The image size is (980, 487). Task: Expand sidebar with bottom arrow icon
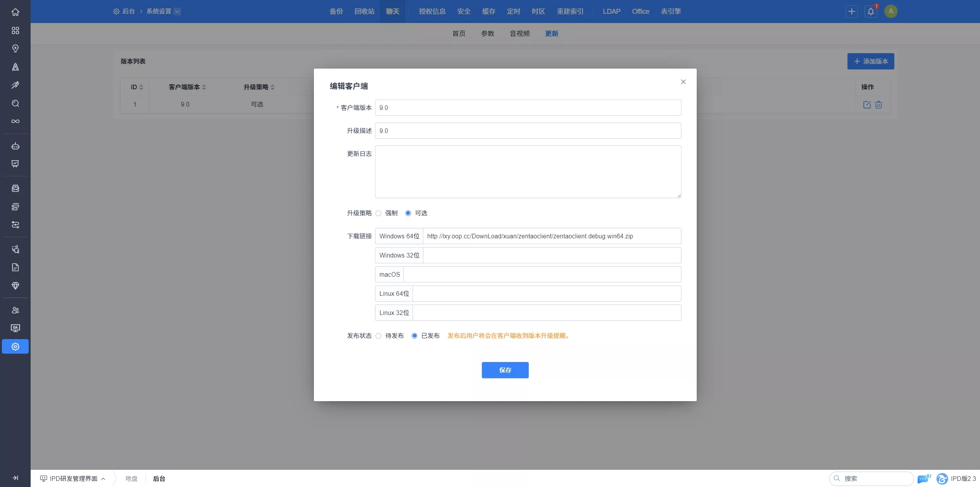tap(15, 478)
